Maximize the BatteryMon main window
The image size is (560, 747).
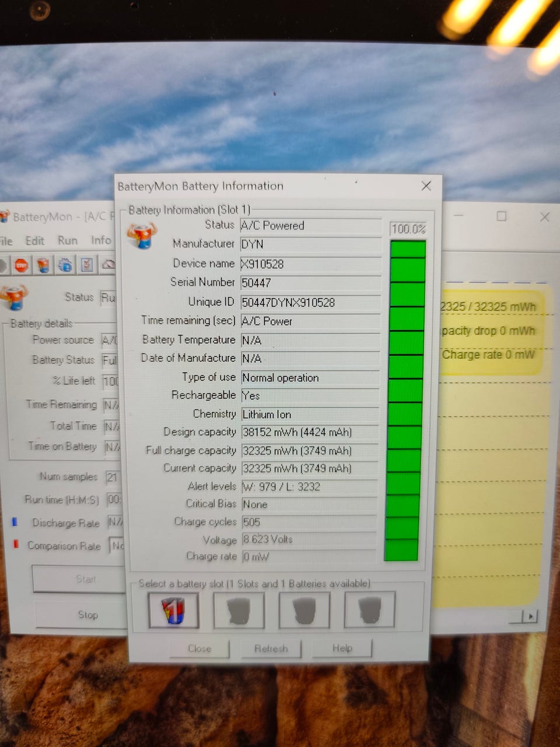501,216
